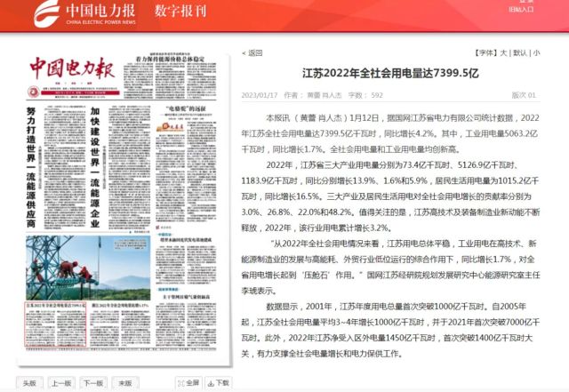The height and width of the screenshot is (392, 569).
Task: Click the 全屏 fullscreen icon button
Action: tap(190, 382)
